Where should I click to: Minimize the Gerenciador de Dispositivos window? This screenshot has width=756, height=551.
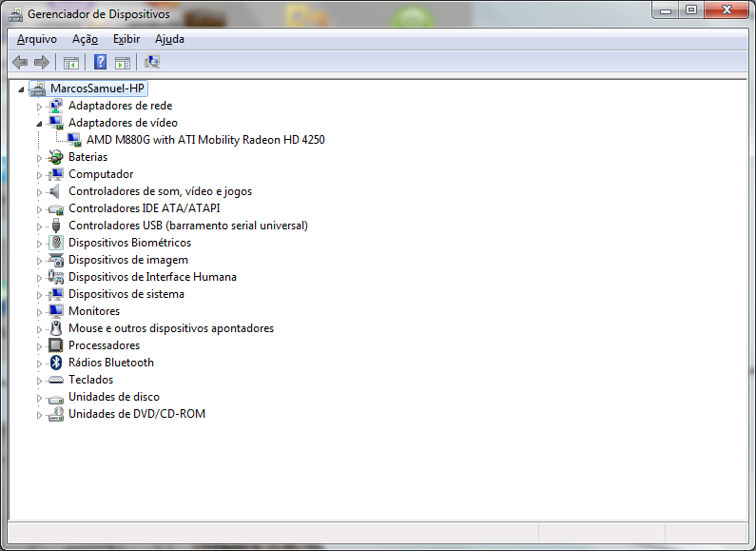point(666,10)
